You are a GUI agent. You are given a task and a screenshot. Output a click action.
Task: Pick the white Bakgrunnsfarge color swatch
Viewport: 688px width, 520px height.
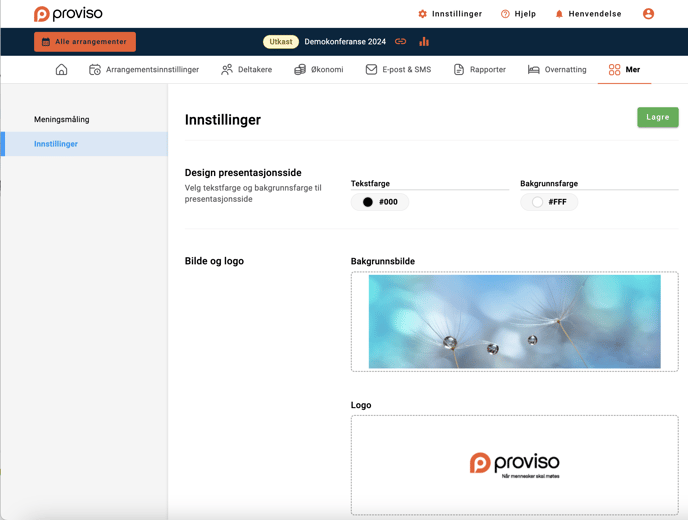[x=537, y=202]
